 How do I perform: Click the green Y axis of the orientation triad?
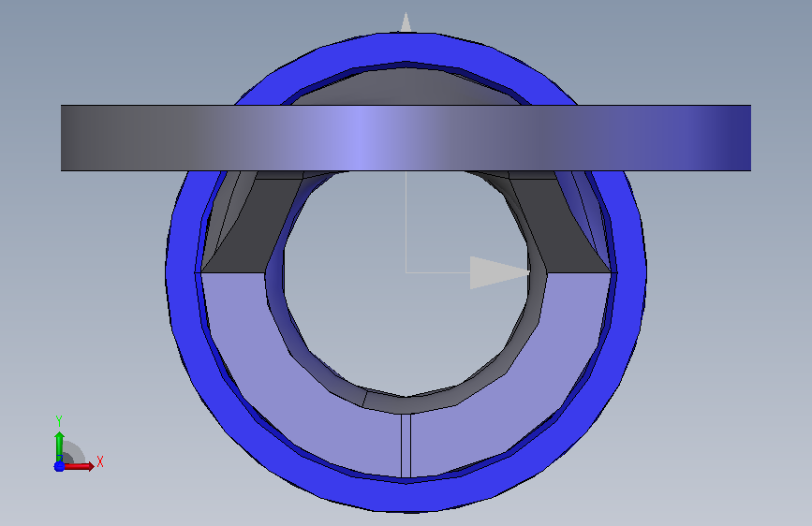(x=60, y=446)
